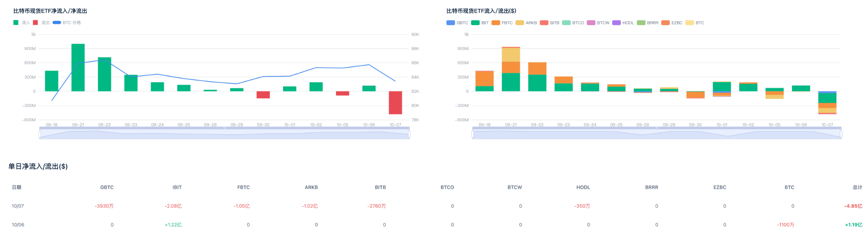Toggle BTCO series in the legend
Screen dimensions: 868x236
pos(573,23)
